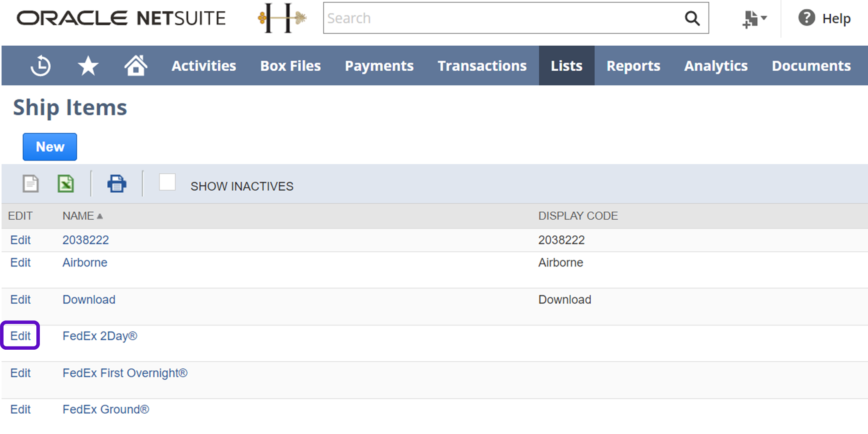The height and width of the screenshot is (434, 868).
Task: Click the company logo in header
Action: point(282,18)
